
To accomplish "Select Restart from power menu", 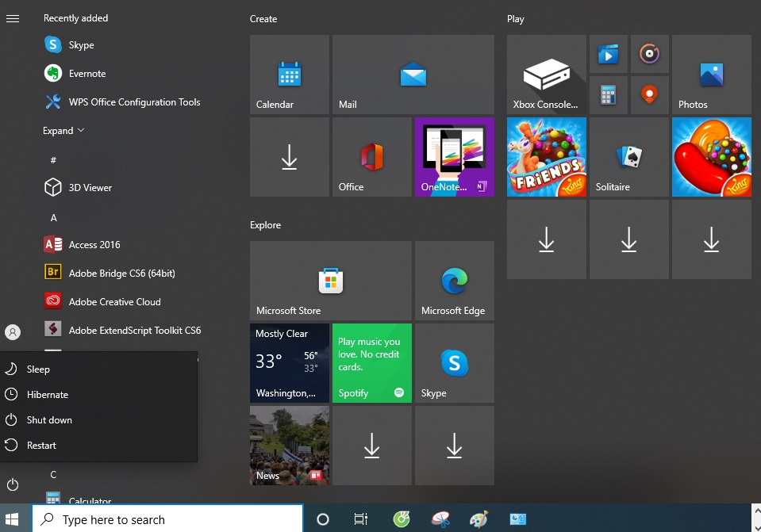I will pos(99,446).
